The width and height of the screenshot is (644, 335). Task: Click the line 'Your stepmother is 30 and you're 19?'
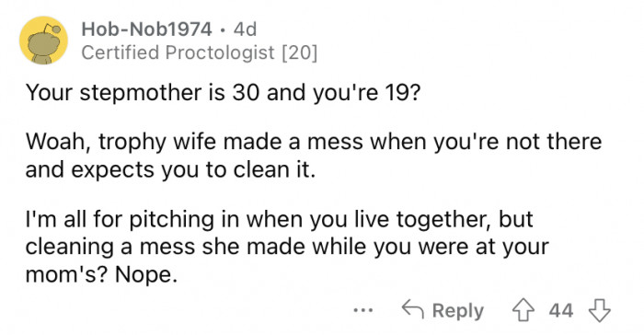coord(223,92)
